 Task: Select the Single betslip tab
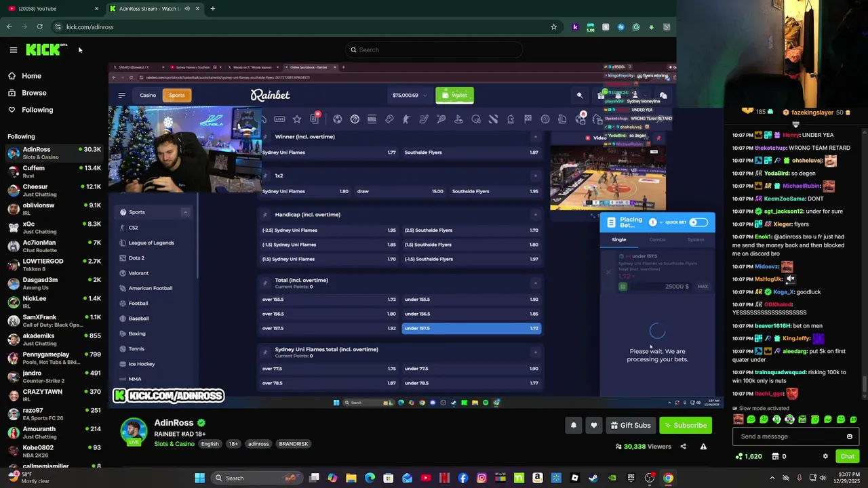tap(619, 239)
